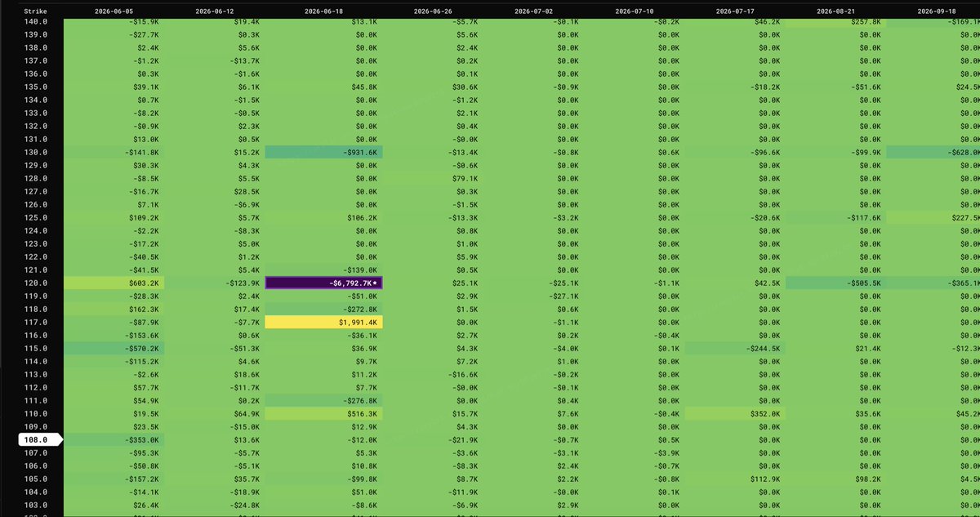The height and width of the screenshot is (517, 980).
Task: Click the -$117.6K cell at strike 125.0
Action: point(837,217)
